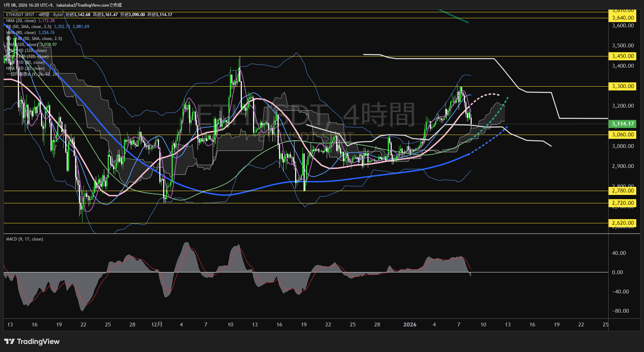The height and width of the screenshot is (352, 644).
Task: Select the MACD (9, 17, close) indicator label
Action: click(x=25, y=239)
